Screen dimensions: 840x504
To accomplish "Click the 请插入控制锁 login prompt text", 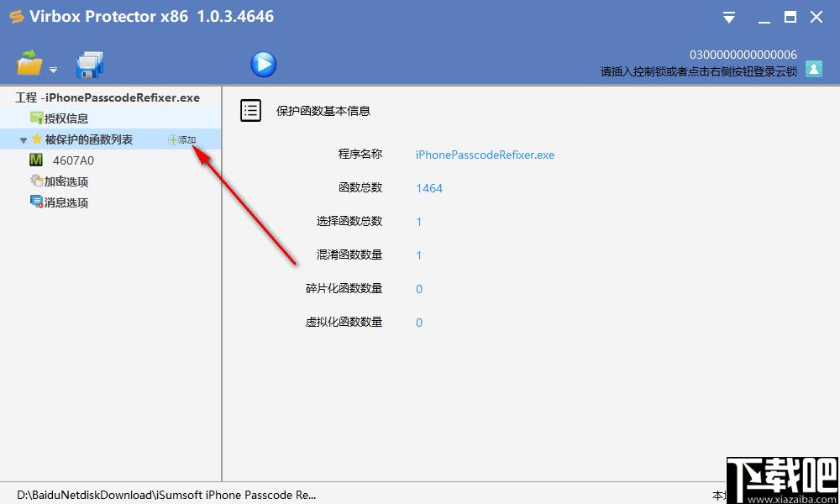I will tap(699, 71).
